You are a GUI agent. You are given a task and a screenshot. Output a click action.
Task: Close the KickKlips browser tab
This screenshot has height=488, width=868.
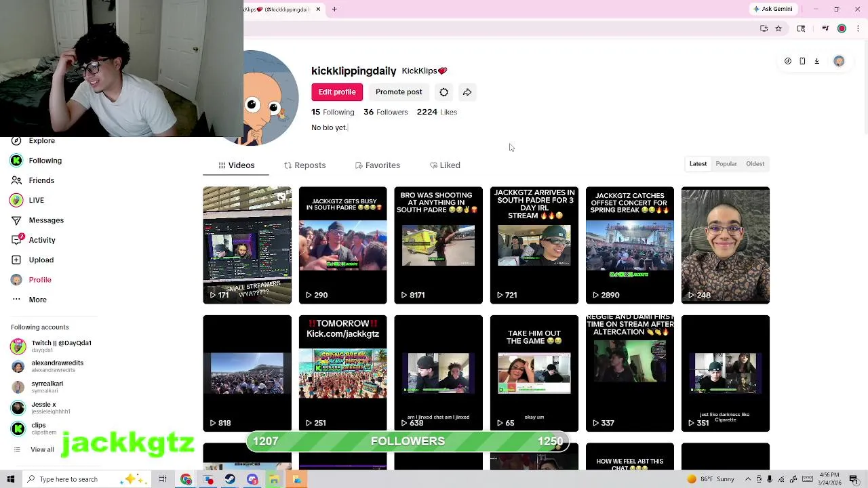tap(317, 9)
